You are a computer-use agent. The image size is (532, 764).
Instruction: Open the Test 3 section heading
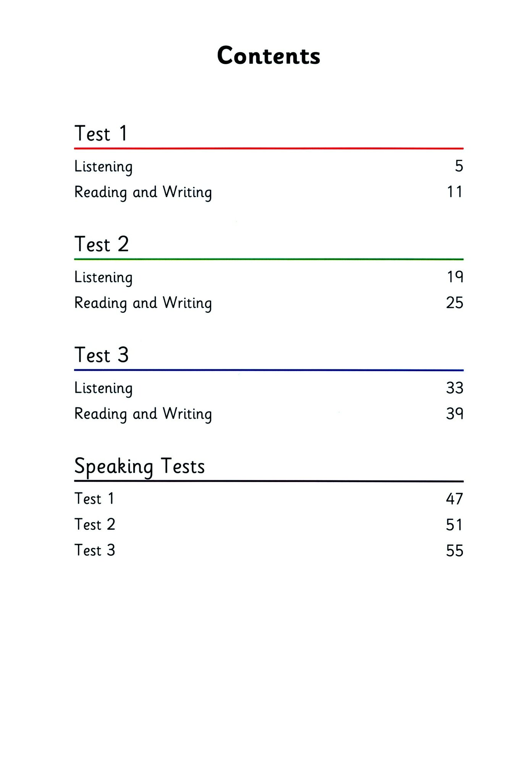click(102, 355)
